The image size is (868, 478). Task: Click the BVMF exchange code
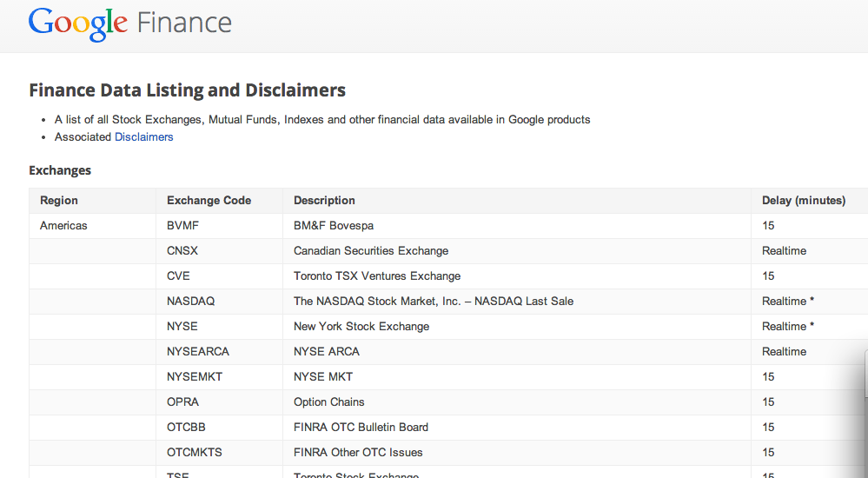(x=183, y=226)
